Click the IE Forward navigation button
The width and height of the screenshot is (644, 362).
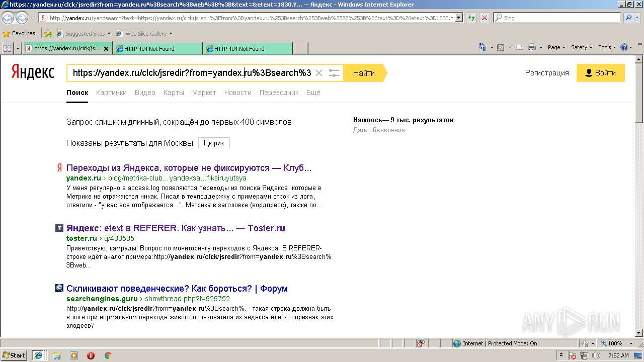coord(22,18)
